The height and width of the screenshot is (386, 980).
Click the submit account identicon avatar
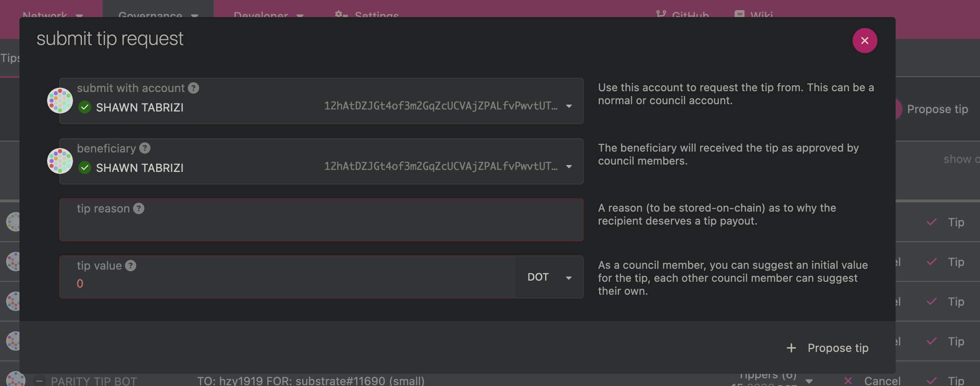[x=60, y=101]
